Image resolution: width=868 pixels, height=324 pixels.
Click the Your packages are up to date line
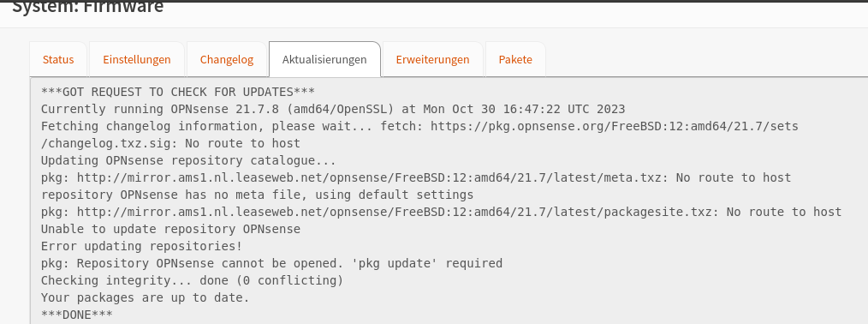(145, 297)
